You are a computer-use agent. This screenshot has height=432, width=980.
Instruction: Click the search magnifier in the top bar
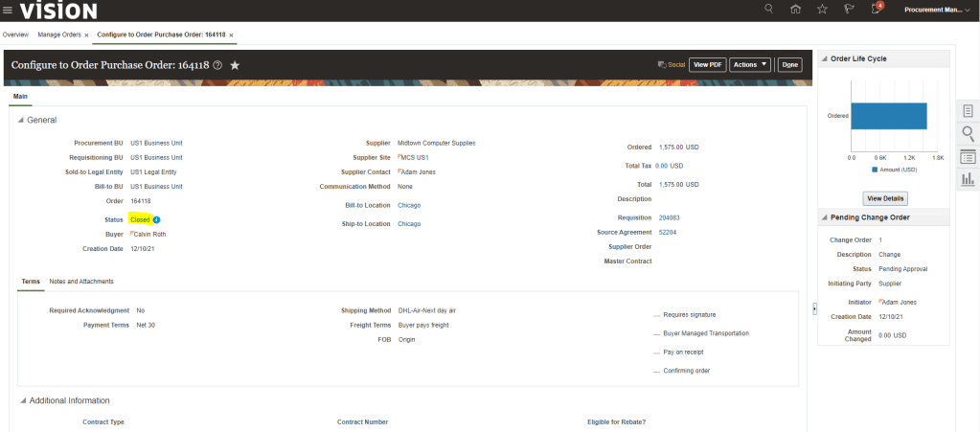click(768, 10)
